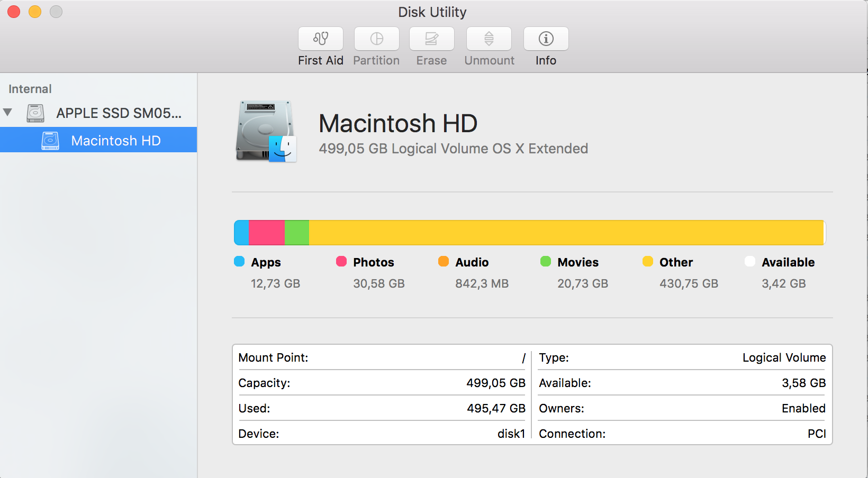Image resolution: width=868 pixels, height=478 pixels.
Task: Close the Disk Utility window
Action: pos(14,12)
